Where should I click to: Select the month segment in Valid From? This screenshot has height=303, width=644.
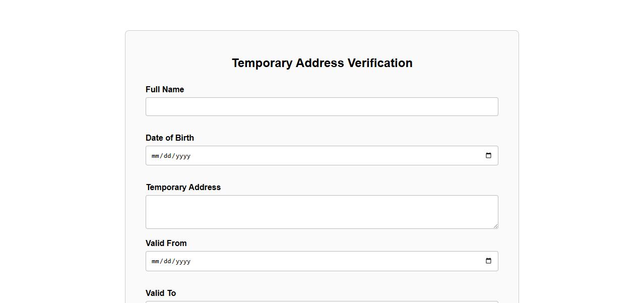155,262
